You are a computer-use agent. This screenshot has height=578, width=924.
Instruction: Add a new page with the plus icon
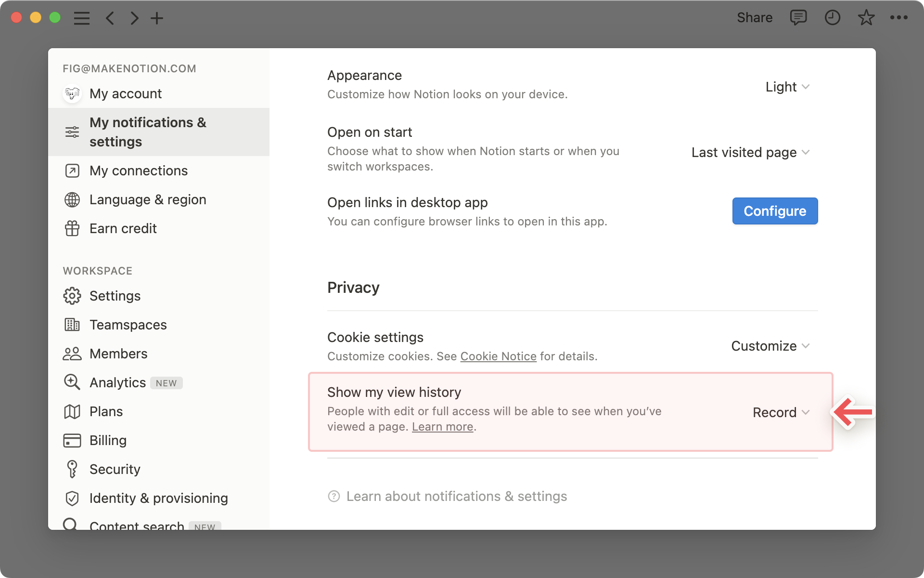pos(157,18)
